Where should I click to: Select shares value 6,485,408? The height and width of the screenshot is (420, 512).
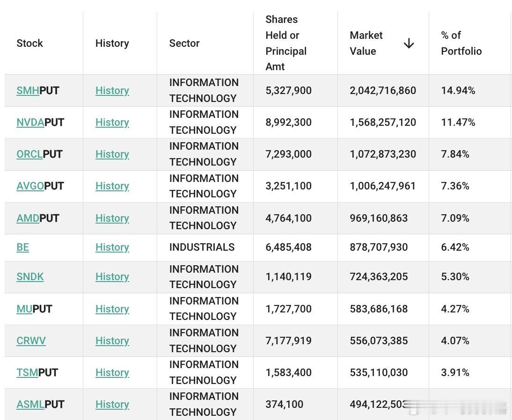289,247
